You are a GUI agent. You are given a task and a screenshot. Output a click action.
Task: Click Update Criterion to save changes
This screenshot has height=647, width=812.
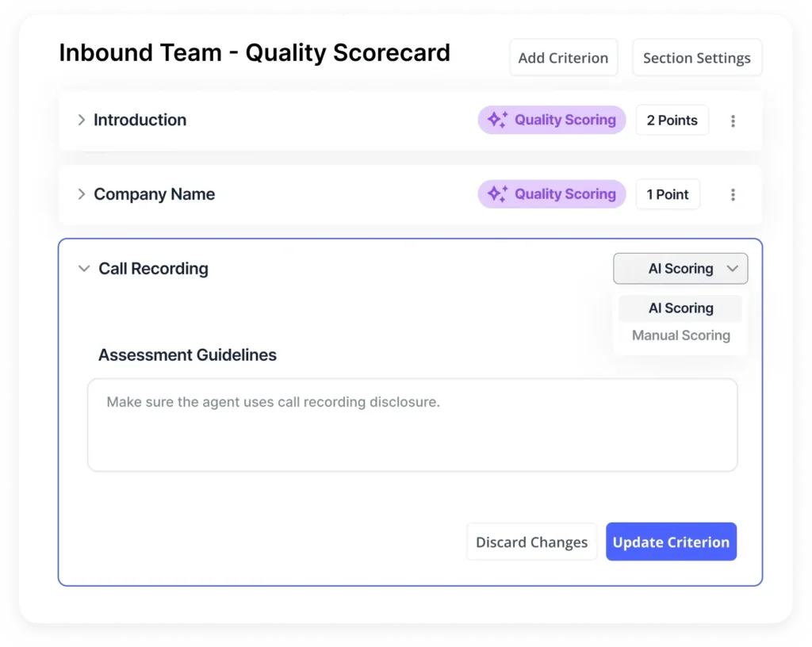[x=671, y=542]
